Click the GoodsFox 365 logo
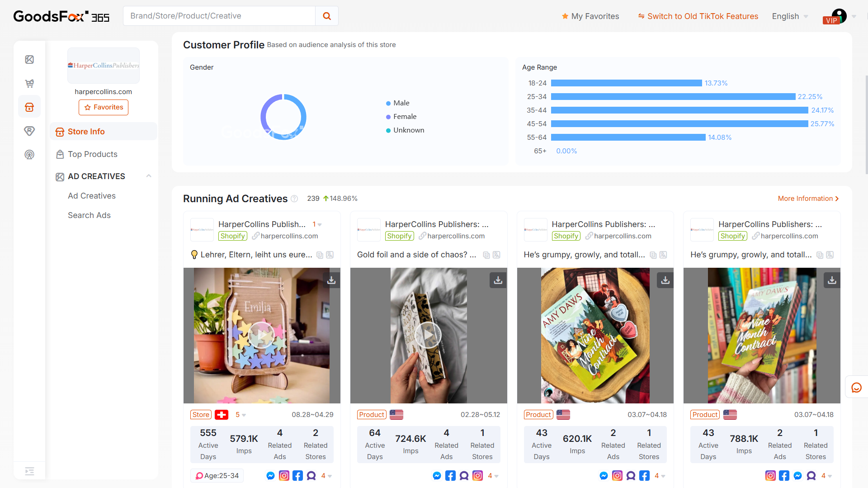The width and height of the screenshot is (868, 488). click(61, 16)
